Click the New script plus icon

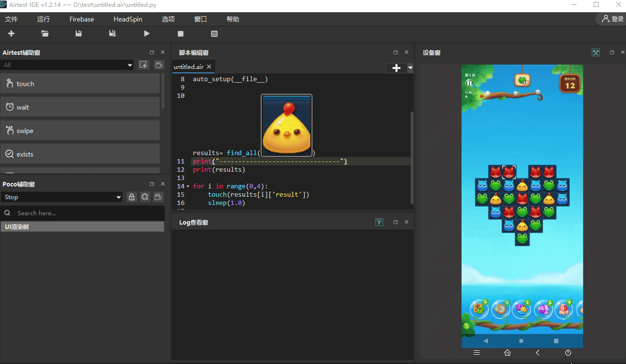(x=11, y=34)
